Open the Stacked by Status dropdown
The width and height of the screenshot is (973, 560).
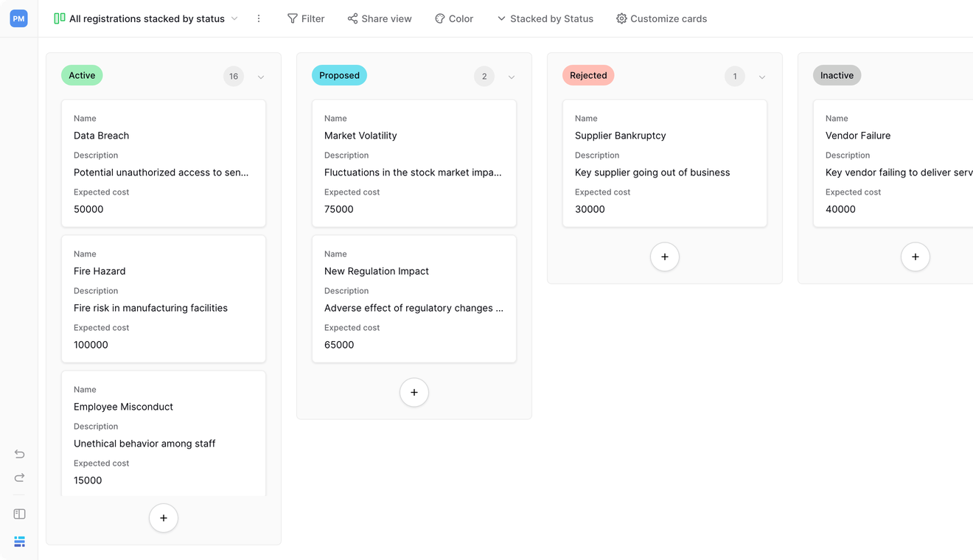(545, 18)
